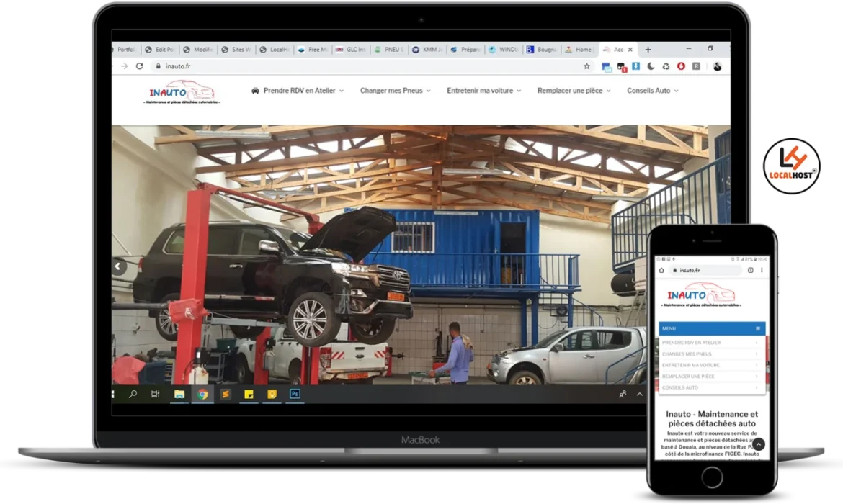
Task: Open Photoshop from the Windows taskbar
Action: 294,395
